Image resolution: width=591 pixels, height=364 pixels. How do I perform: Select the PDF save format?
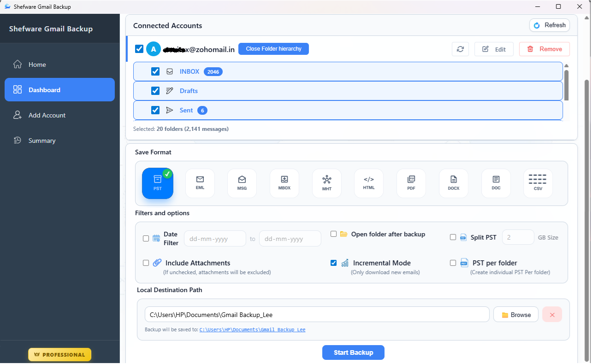(x=411, y=183)
